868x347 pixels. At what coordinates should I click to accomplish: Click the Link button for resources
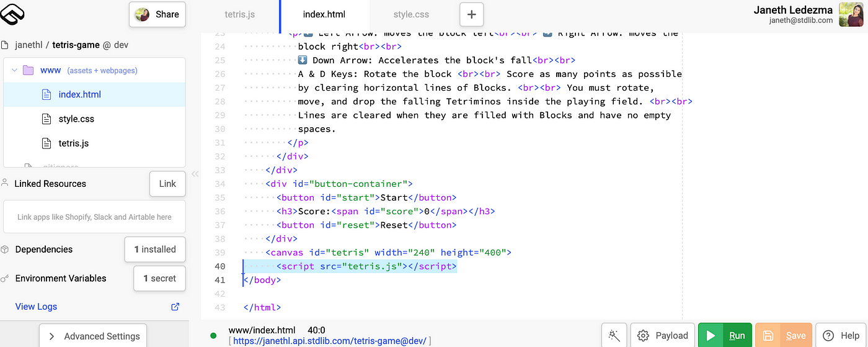167,184
